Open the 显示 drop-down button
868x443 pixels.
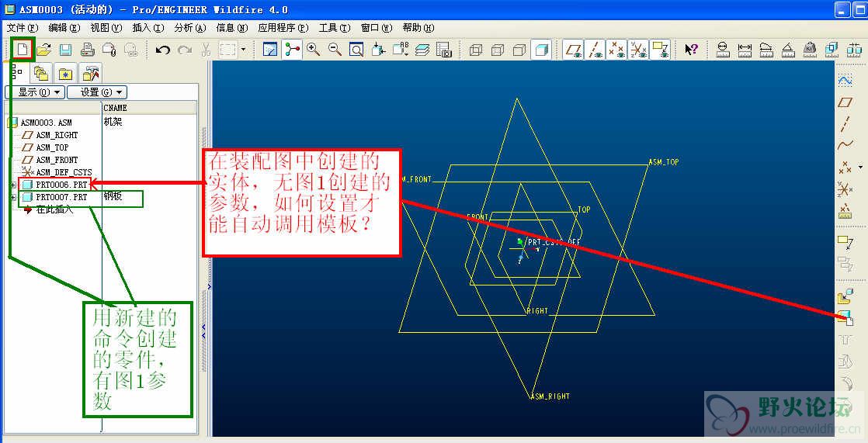[35, 92]
